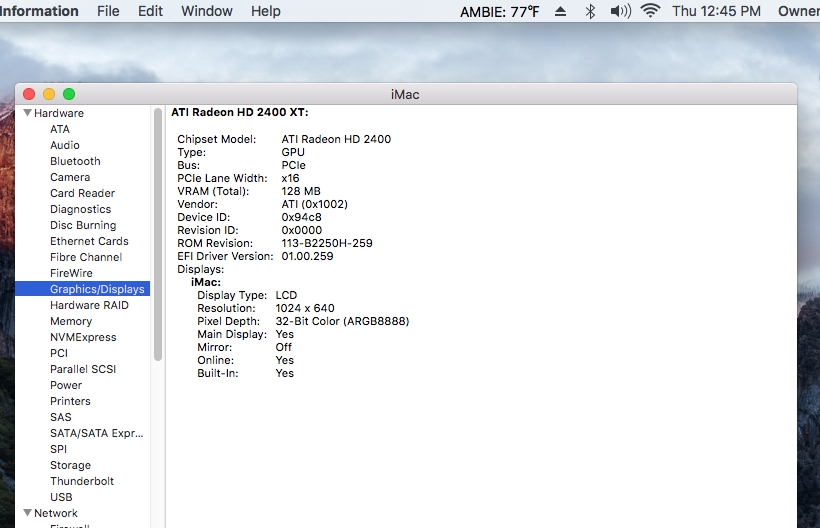820x528 pixels.
Task: Open the File menu
Action: coord(108,11)
